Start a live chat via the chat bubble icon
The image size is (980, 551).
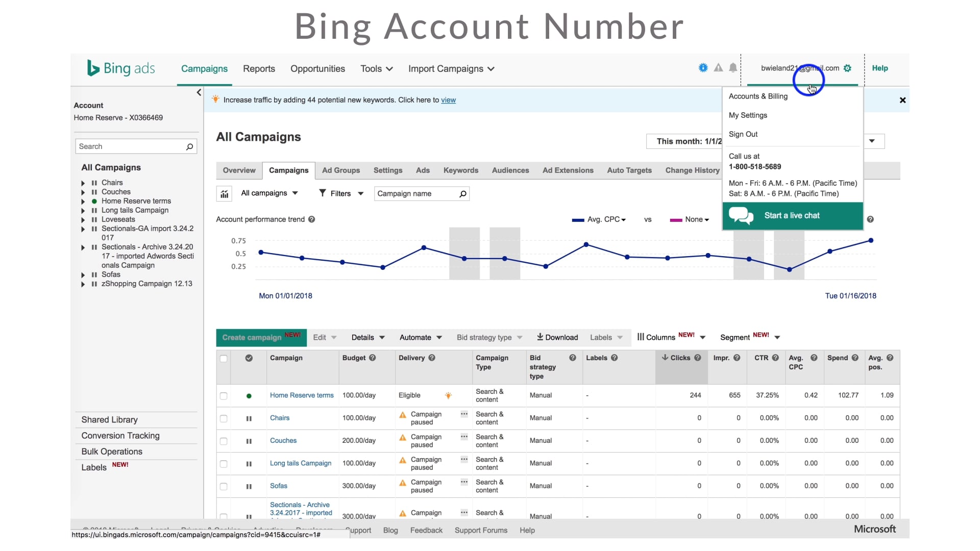click(x=741, y=216)
